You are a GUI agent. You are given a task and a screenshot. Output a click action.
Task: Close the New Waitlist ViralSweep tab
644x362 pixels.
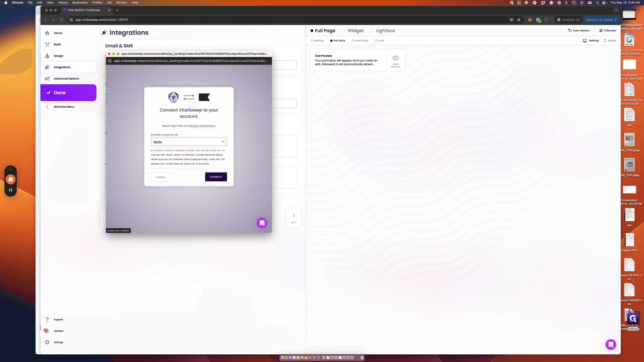[109, 10]
